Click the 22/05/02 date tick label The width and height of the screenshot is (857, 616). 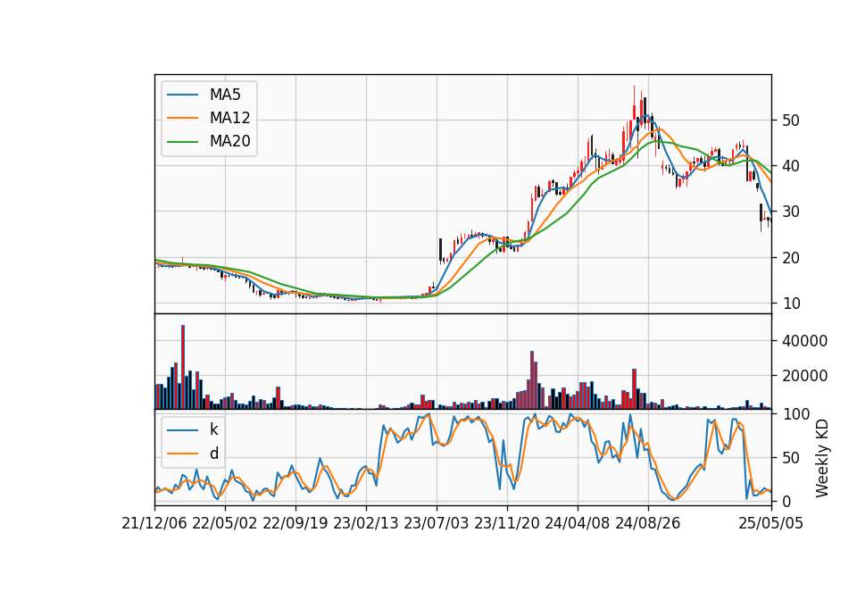225,523
